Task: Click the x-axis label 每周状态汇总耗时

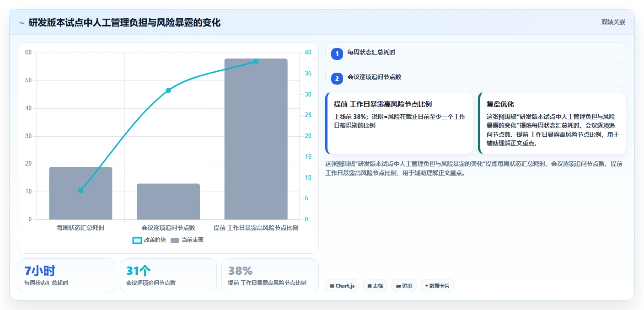Action: pyautogui.click(x=80, y=228)
